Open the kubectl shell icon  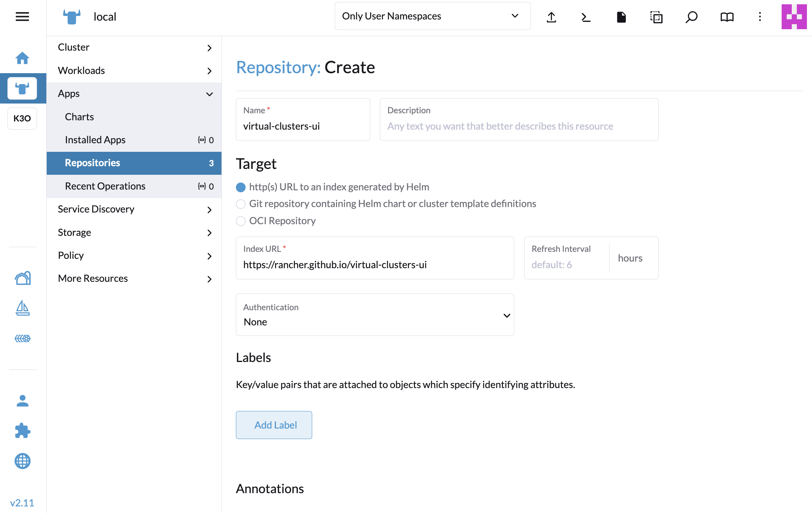click(x=586, y=17)
